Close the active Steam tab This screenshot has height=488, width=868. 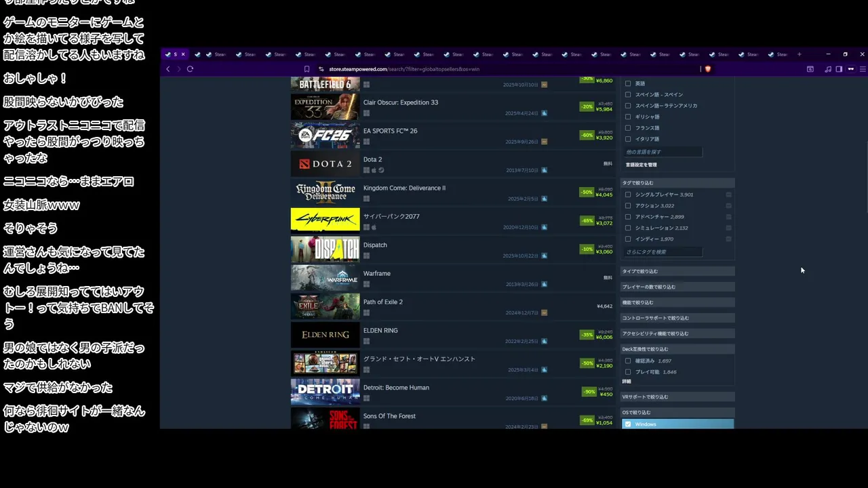(183, 54)
